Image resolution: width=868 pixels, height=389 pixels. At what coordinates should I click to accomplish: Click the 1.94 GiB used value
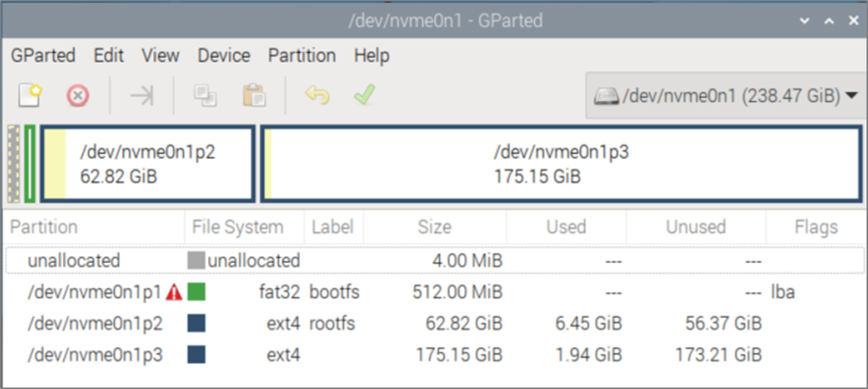pyautogui.click(x=589, y=355)
